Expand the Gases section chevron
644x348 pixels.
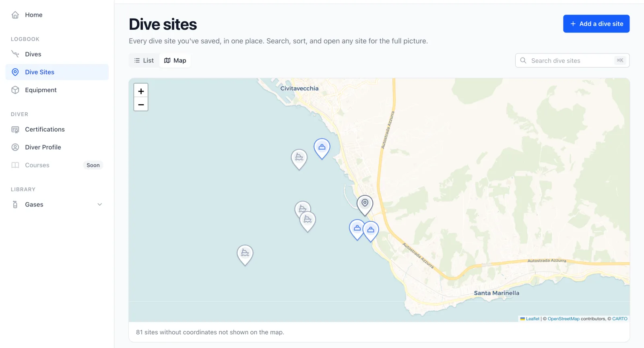(x=100, y=204)
